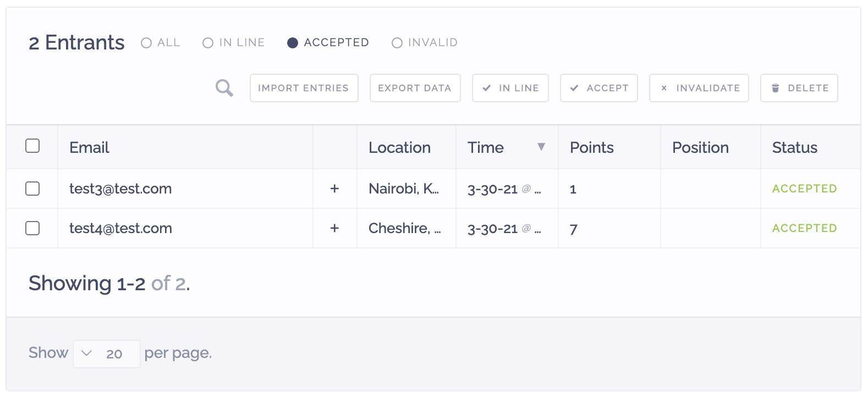Sort by the Points column header
This screenshot has width=868, height=398.
[592, 147]
